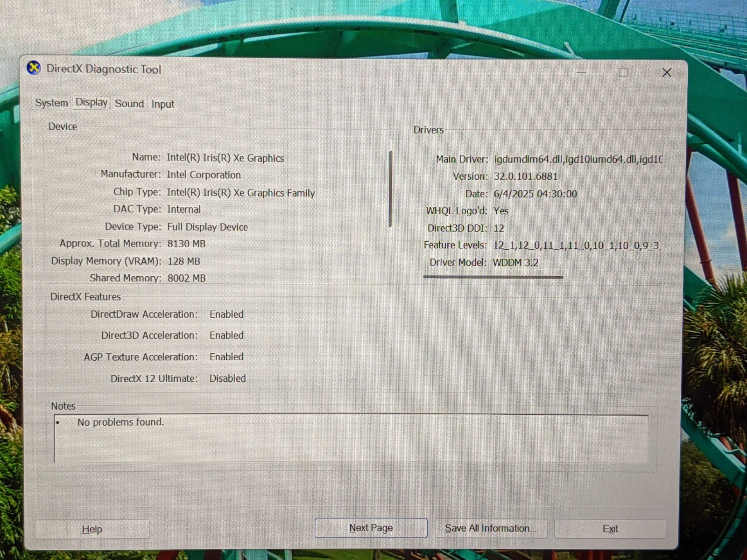Click the DirectX Diagnostic Tool title icon

point(34,69)
